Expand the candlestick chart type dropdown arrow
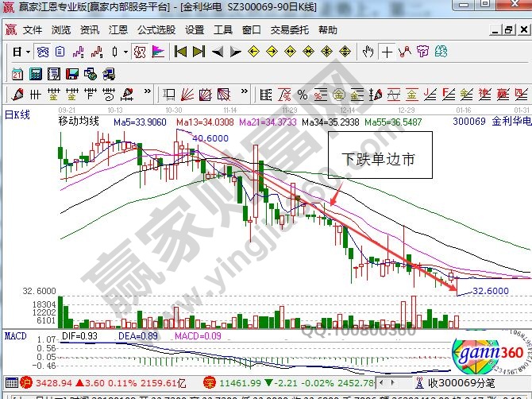Viewport: 532px width, 399px height. (126, 52)
